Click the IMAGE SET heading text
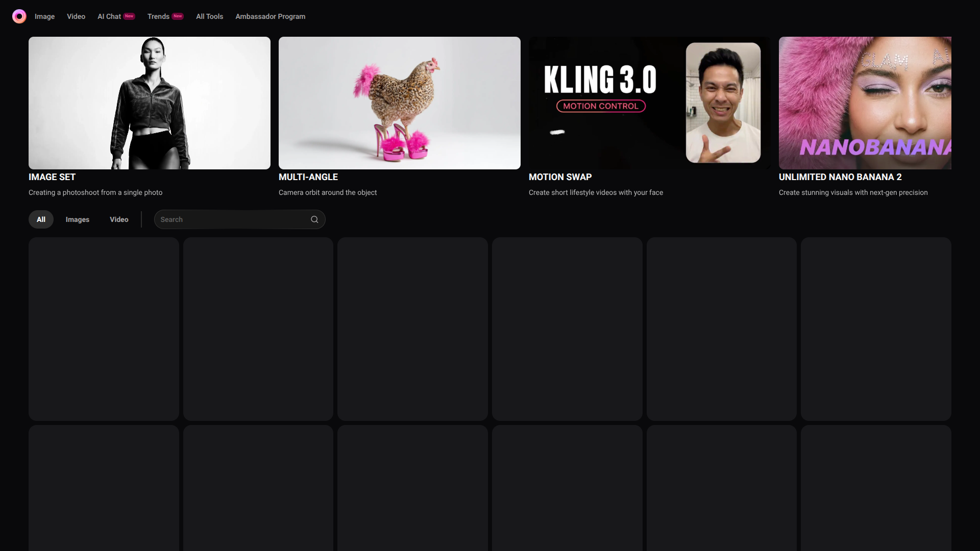Viewport: 980px width, 551px height. pyautogui.click(x=52, y=177)
